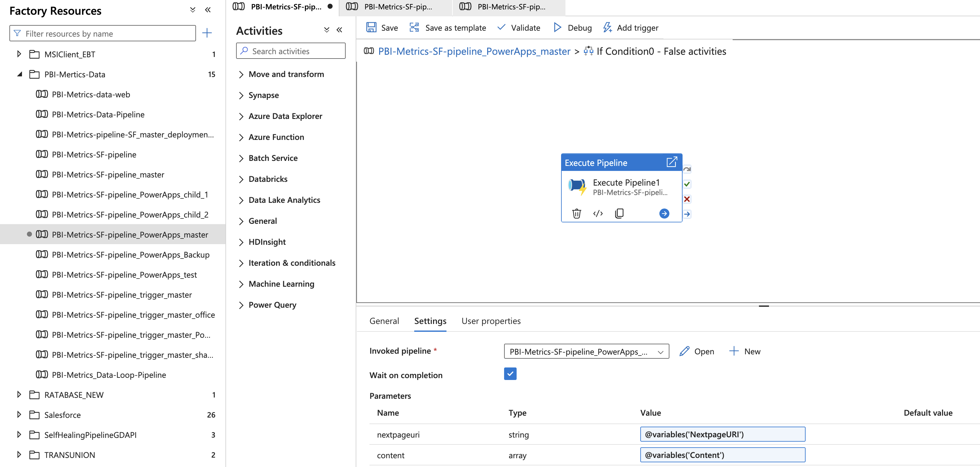
Task: Collapse Activities pane with double-arrow icon
Action: tap(339, 30)
